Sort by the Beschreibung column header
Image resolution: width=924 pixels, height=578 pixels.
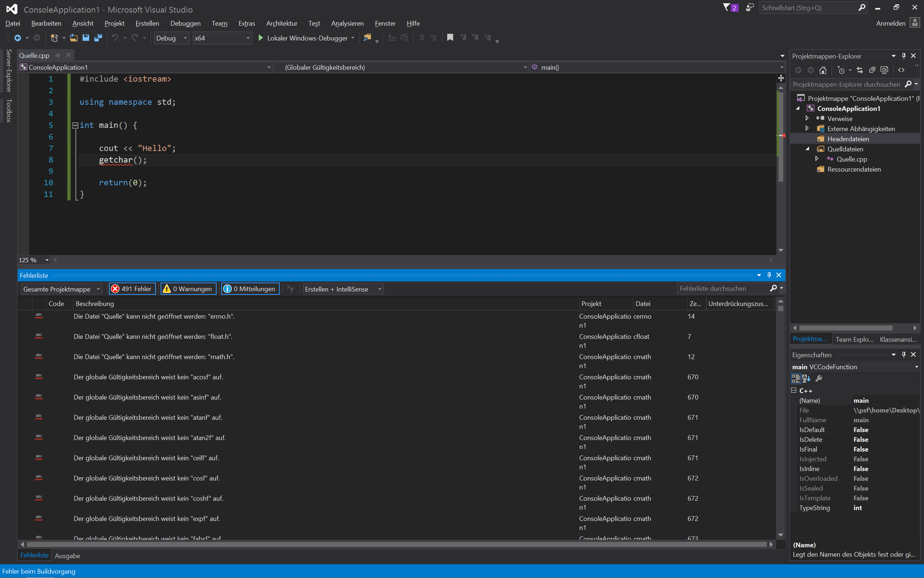326,303
